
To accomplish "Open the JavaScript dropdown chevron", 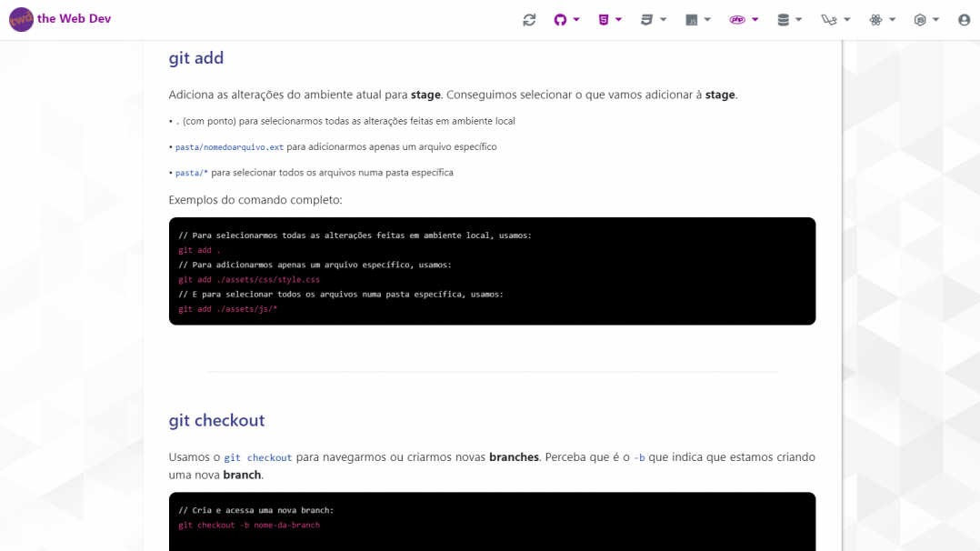I will pyautogui.click(x=708, y=19).
